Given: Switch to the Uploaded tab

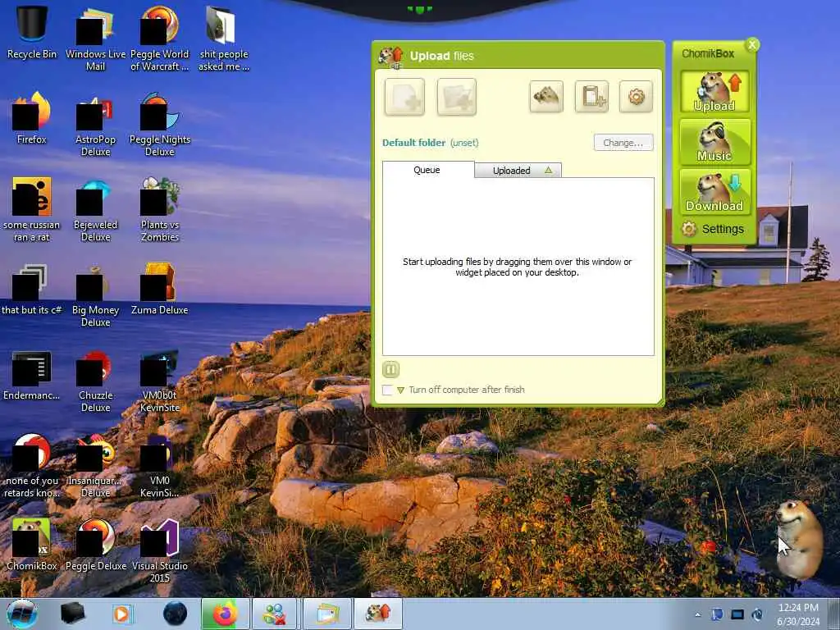Looking at the screenshot, I should (x=518, y=171).
